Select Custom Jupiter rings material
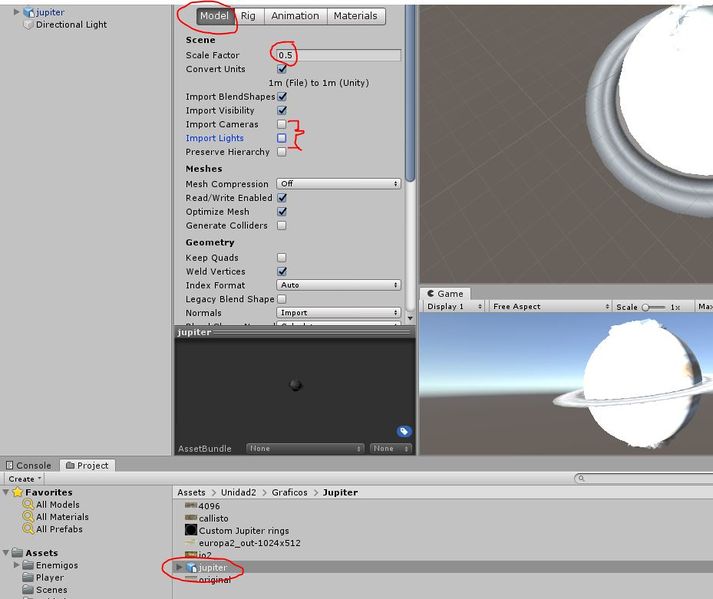 point(237,530)
